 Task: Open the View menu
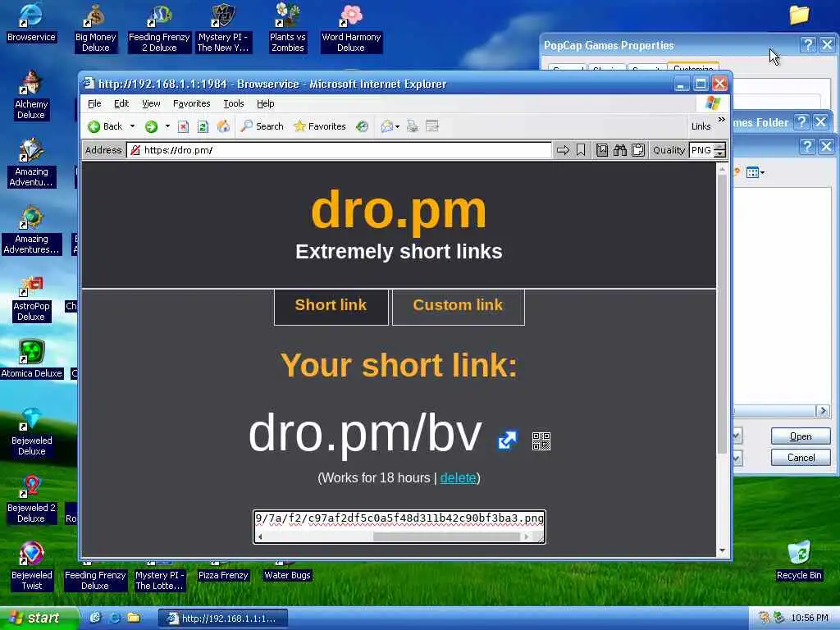[x=151, y=103]
